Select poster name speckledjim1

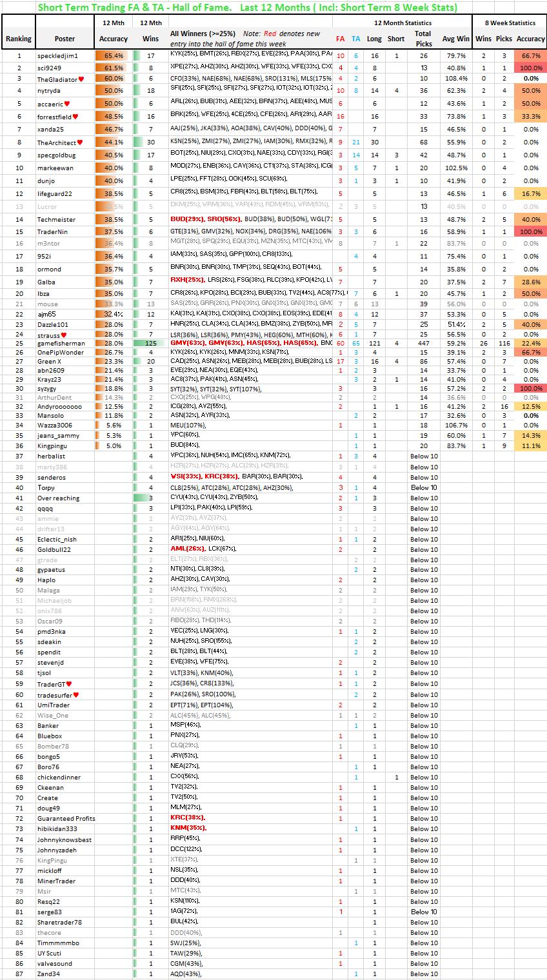point(57,56)
